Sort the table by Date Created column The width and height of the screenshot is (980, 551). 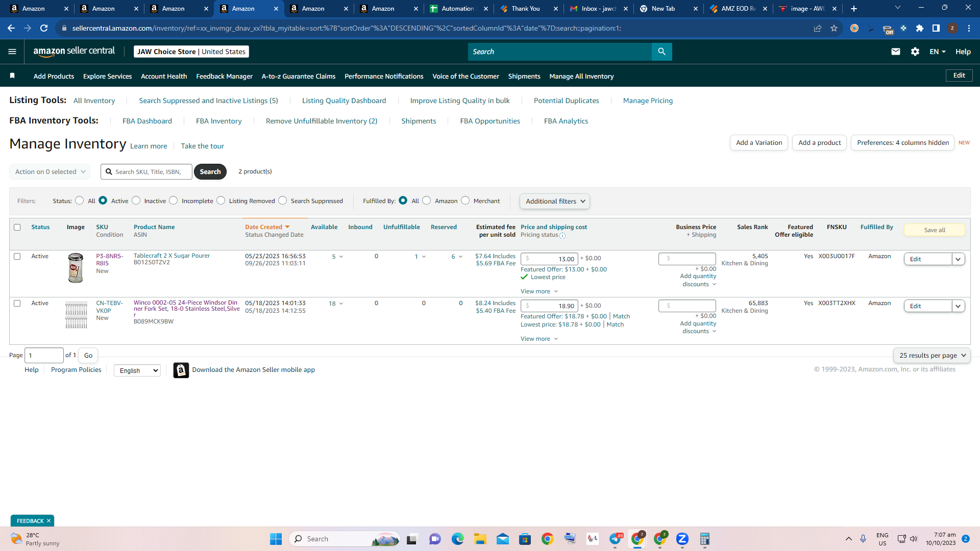coord(267,227)
